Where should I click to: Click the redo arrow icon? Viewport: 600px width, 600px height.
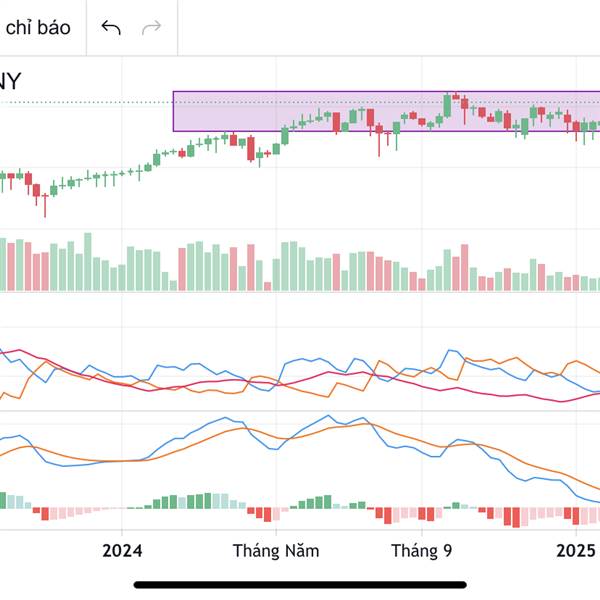(152, 28)
